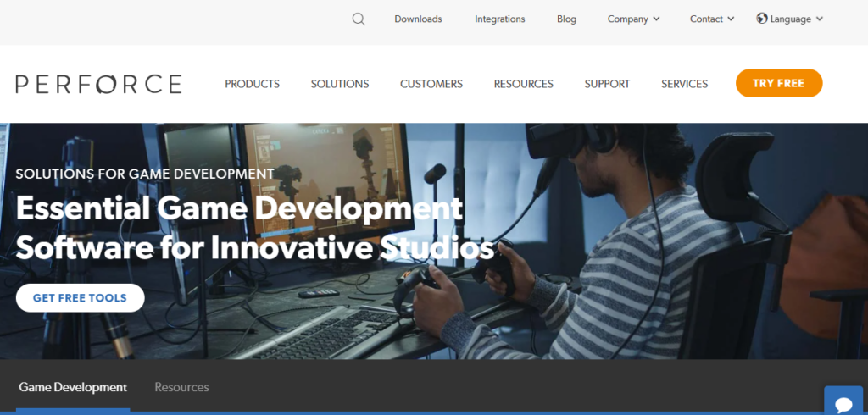
Task: Visit the Downloads link
Action: [x=418, y=19]
